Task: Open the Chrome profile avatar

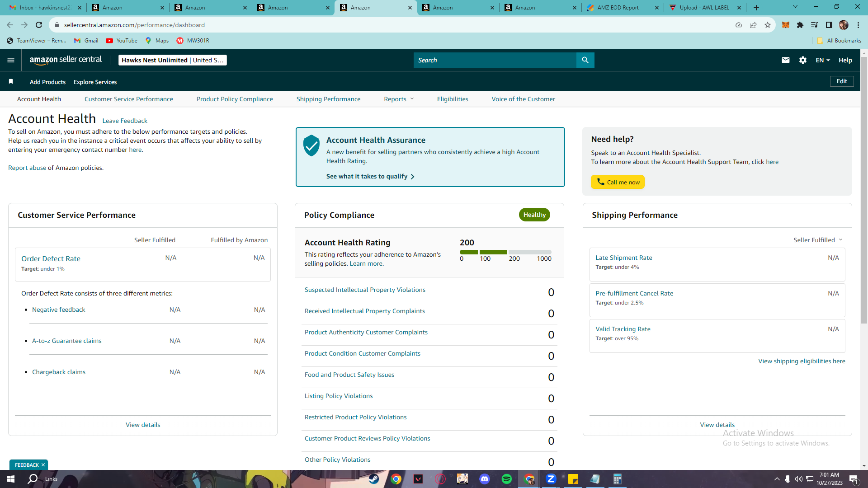Action: click(x=844, y=25)
